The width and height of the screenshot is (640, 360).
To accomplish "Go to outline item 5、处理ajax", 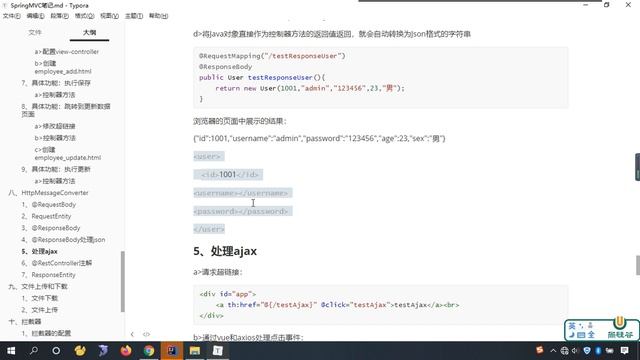I will tap(40, 251).
